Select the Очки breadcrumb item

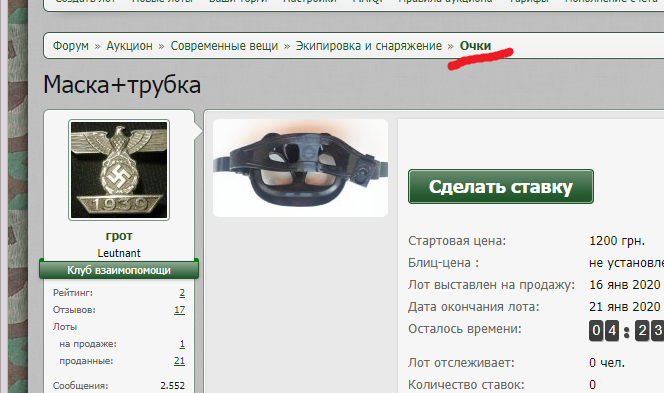click(475, 46)
